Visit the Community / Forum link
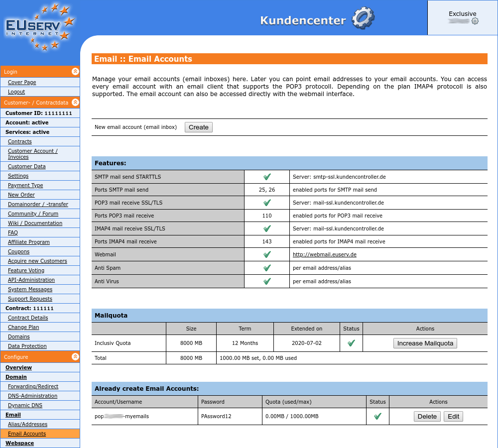 pyautogui.click(x=33, y=214)
